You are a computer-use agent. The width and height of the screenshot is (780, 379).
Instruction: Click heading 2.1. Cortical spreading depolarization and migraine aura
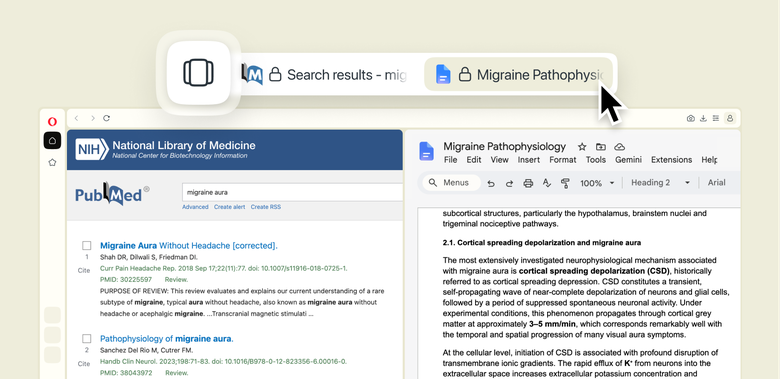coord(542,243)
